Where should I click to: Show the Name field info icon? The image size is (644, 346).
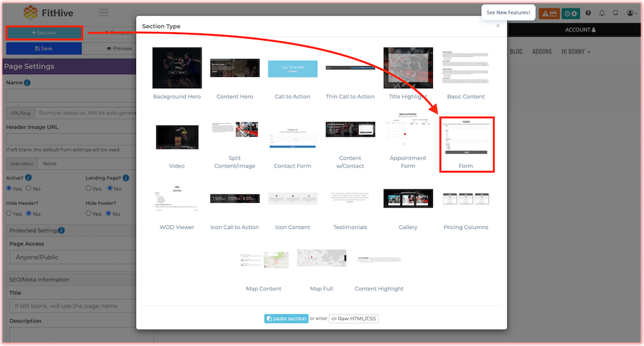(x=27, y=82)
